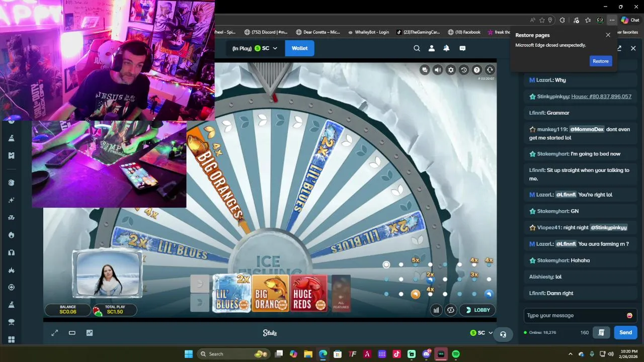Switch to the Discord browser tab
The width and height of the screenshot is (644, 362).
[266, 32]
